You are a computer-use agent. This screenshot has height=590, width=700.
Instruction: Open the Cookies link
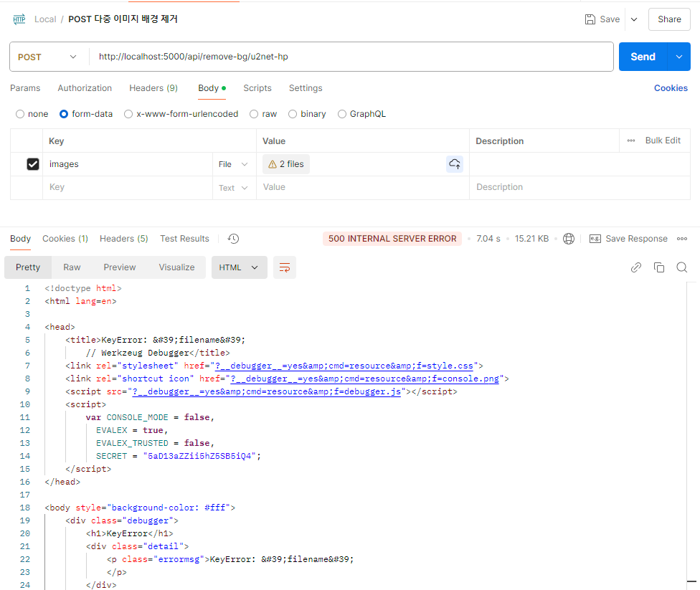[x=671, y=88]
